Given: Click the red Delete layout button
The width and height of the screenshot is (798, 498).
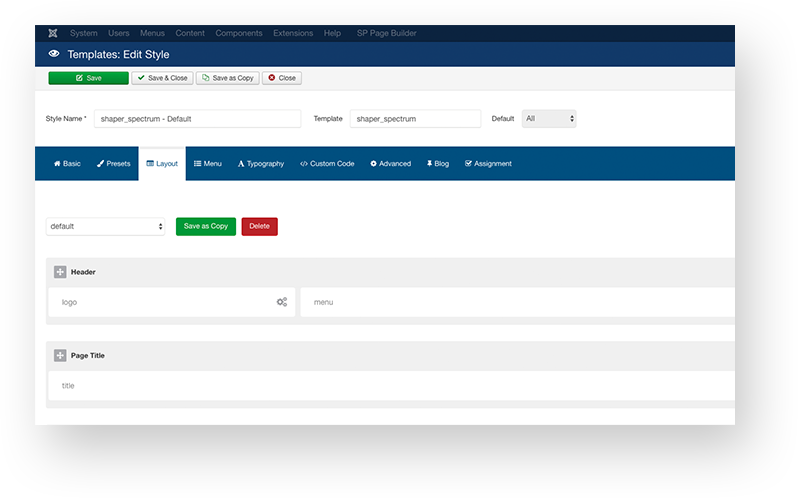Looking at the screenshot, I should tap(260, 226).
